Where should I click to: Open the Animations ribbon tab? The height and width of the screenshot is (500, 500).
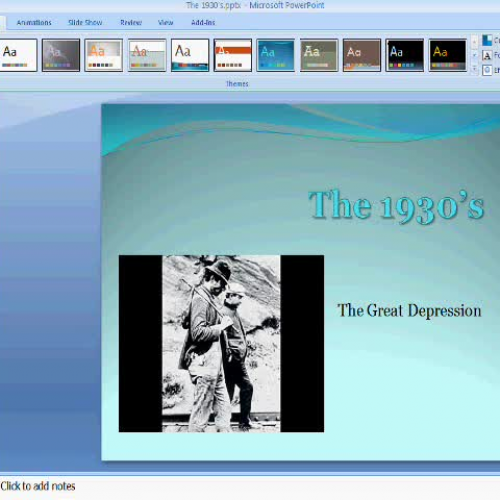(x=34, y=23)
